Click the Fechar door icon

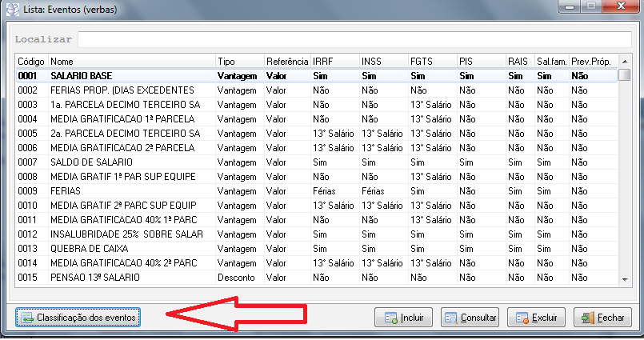(x=589, y=318)
